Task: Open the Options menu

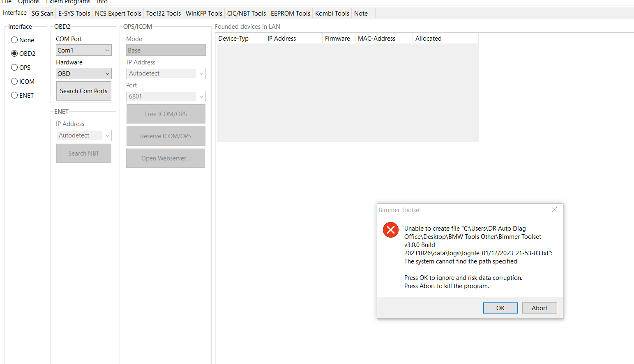Action: (29, 2)
